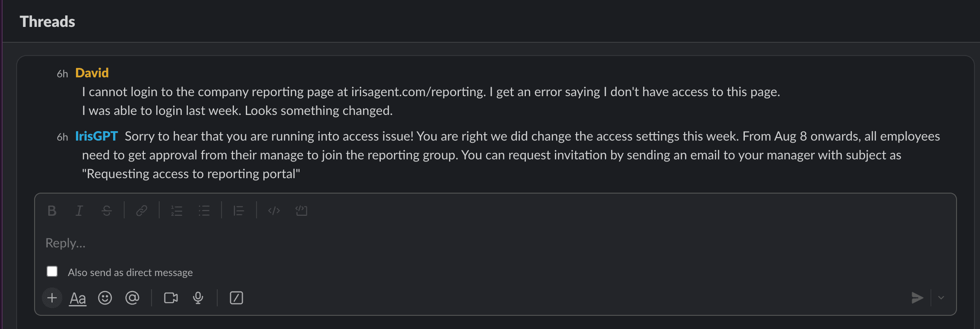Image resolution: width=980 pixels, height=329 pixels.
Task: Create a bulleted list
Action: pyautogui.click(x=204, y=210)
